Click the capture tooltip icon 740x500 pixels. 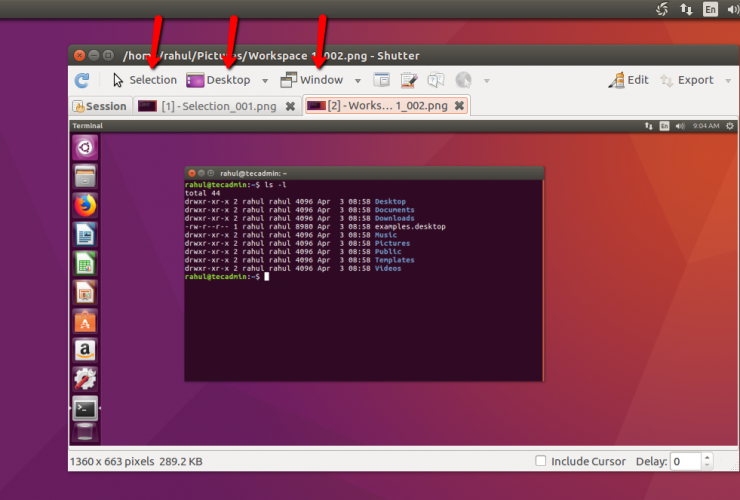coord(436,80)
